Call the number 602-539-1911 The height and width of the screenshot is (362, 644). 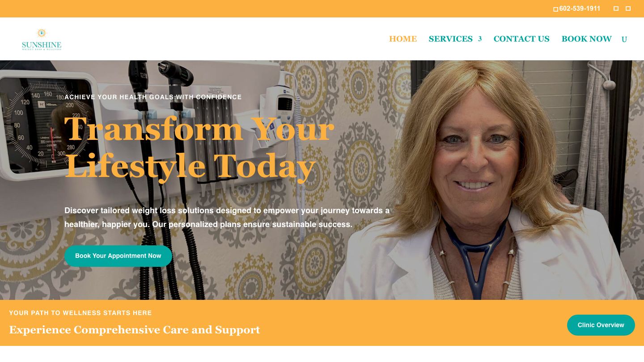(x=580, y=8)
